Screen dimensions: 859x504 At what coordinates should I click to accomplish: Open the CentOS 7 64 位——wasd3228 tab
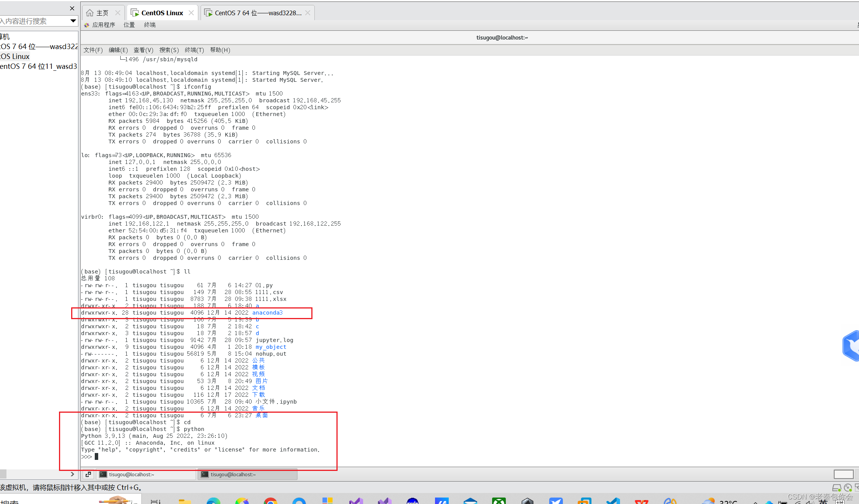coord(258,13)
